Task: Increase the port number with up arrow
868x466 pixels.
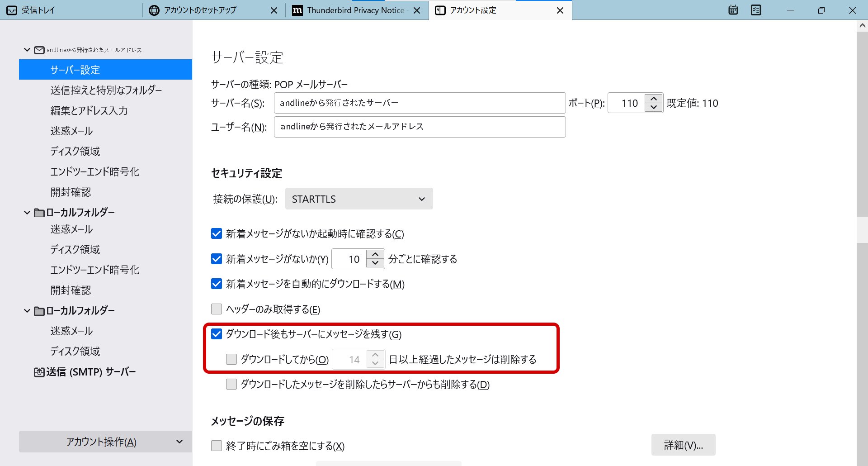Action: (x=653, y=99)
